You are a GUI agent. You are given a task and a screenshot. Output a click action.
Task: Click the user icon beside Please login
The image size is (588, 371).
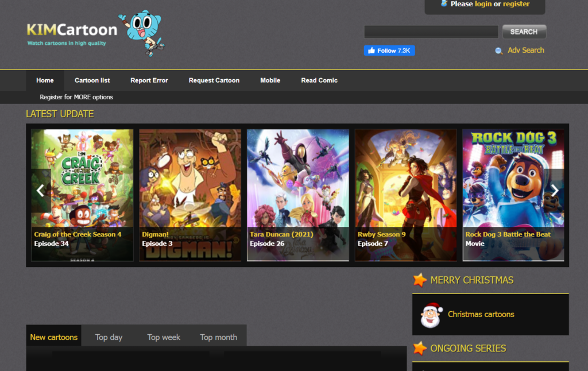click(444, 3)
